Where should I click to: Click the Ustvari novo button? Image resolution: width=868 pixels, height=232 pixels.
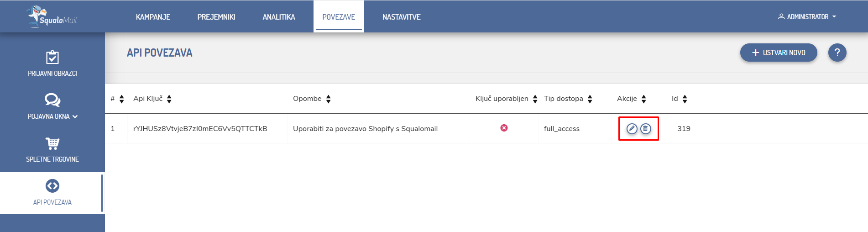[x=778, y=53]
